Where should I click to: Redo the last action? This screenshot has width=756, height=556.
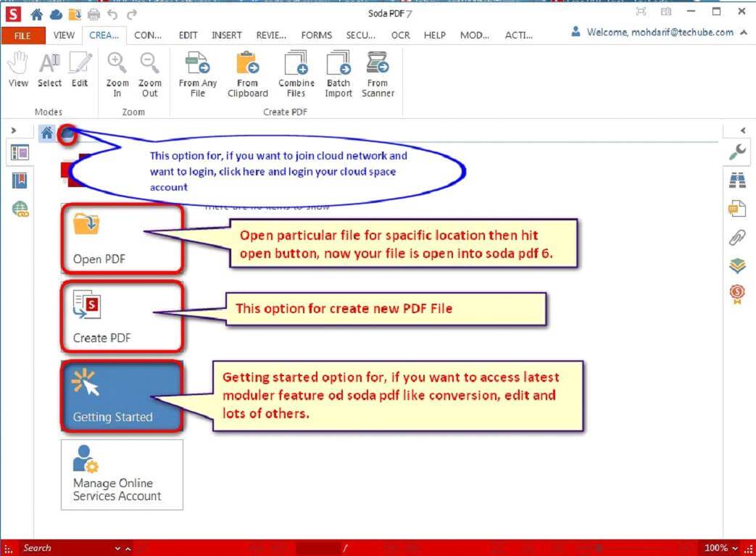pyautogui.click(x=132, y=14)
